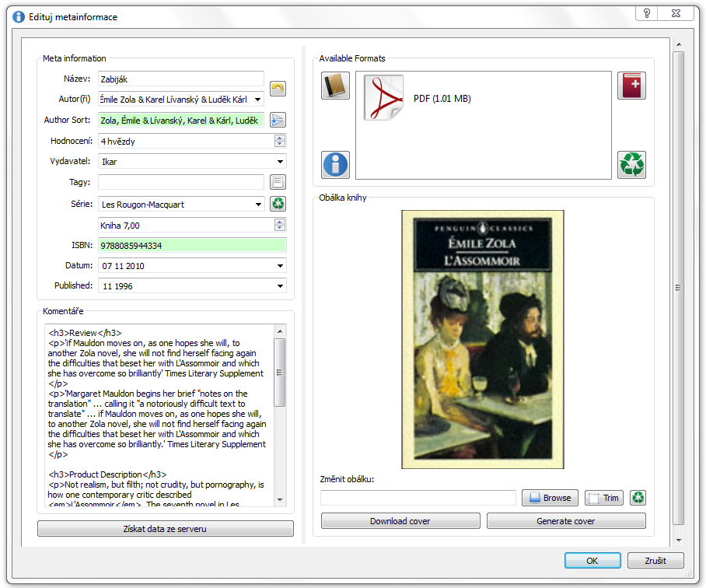Click the red add format book icon
Viewport: 706px width, 588px height.
(x=631, y=85)
